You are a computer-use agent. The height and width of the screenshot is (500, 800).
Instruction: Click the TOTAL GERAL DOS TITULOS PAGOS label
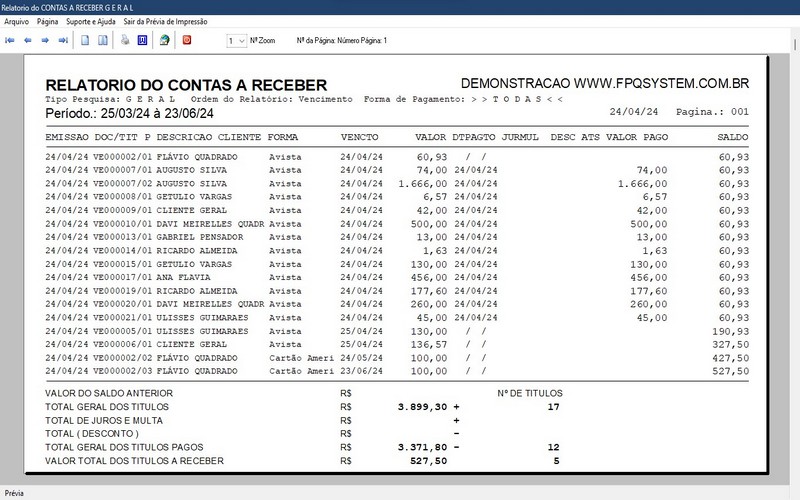click(x=124, y=447)
